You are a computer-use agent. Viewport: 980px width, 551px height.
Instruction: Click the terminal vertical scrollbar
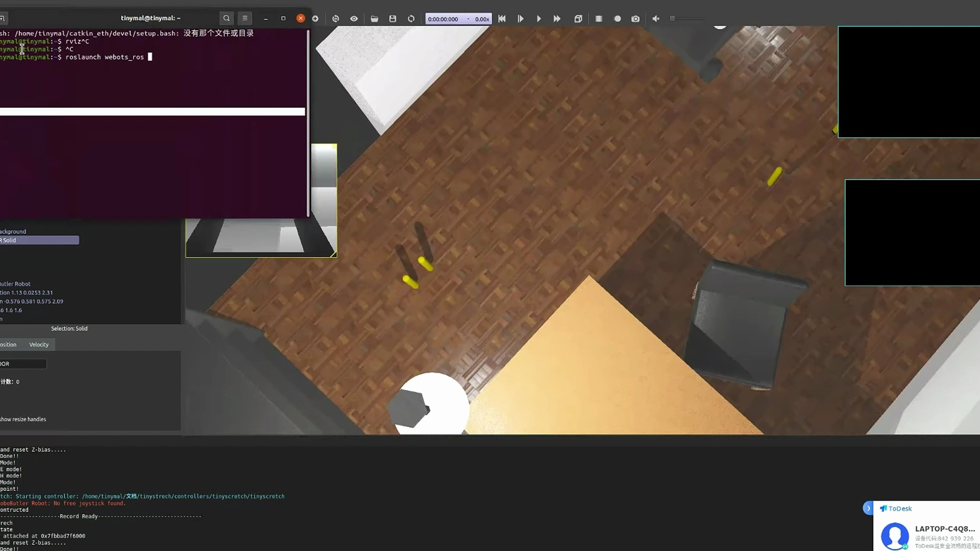click(x=308, y=122)
